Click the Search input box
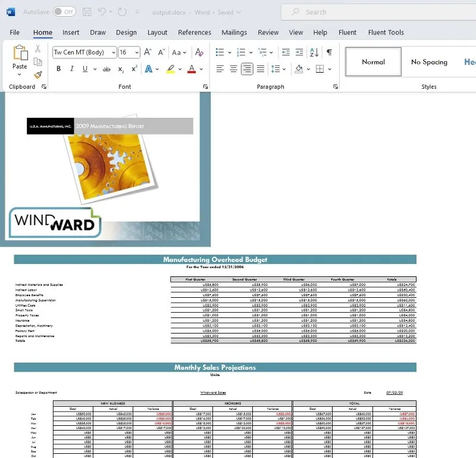476x458 pixels. point(378,12)
